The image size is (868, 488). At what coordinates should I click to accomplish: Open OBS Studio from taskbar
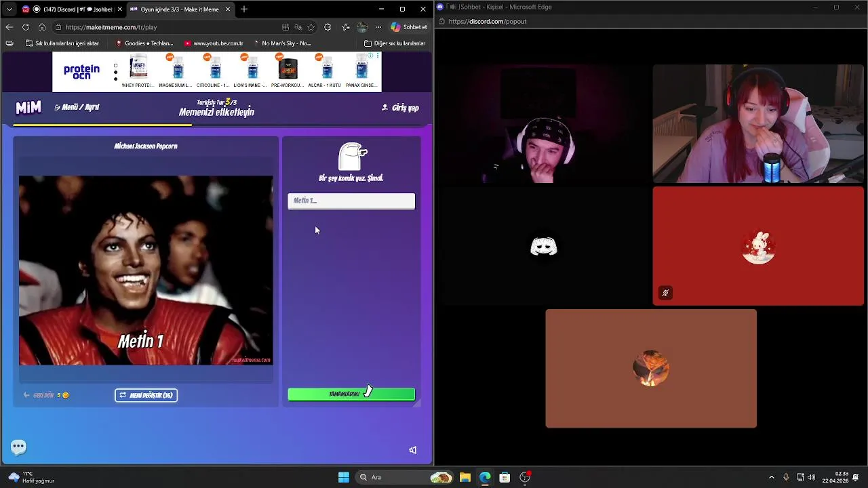pos(524,477)
